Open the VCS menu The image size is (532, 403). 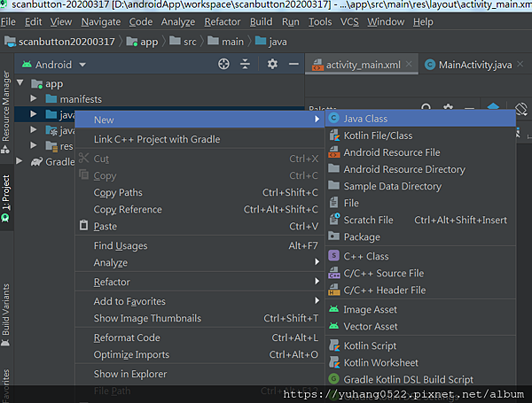(x=349, y=21)
